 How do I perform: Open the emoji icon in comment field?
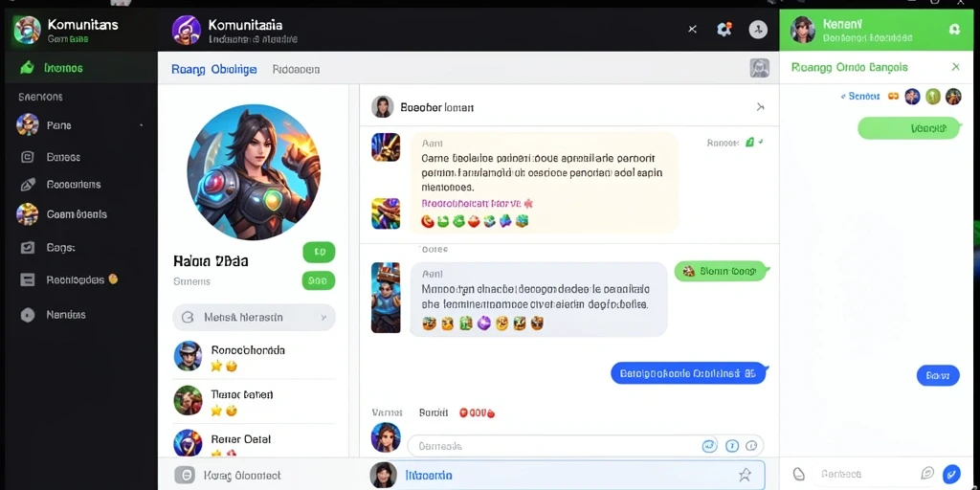[x=709, y=446]
